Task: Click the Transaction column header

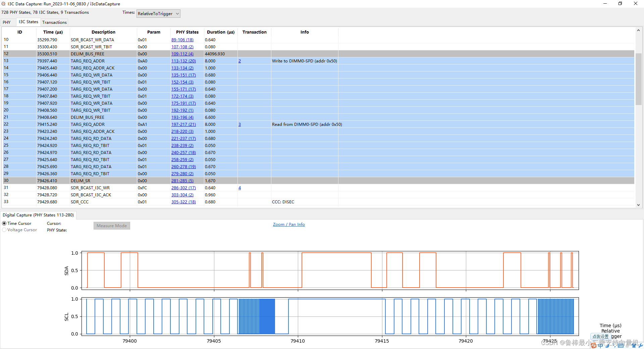Action: 254,32
